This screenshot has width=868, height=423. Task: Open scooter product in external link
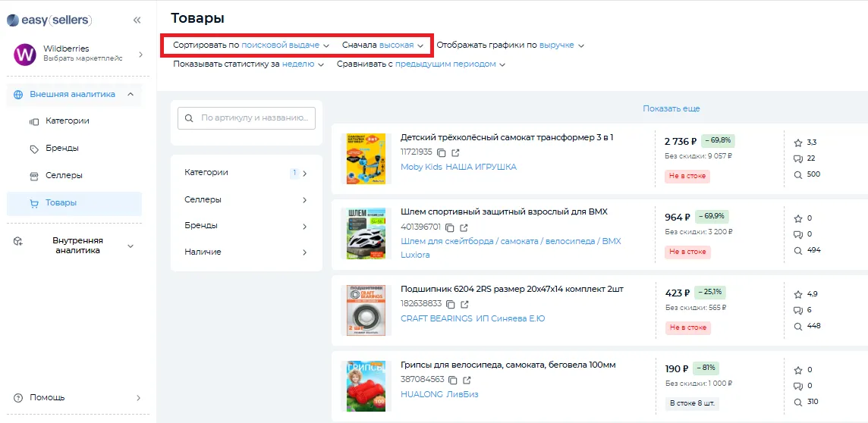coord(455,152)
